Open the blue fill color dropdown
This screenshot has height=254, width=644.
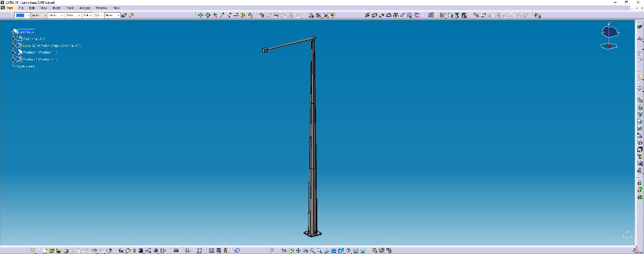click(x=23, y=15)
